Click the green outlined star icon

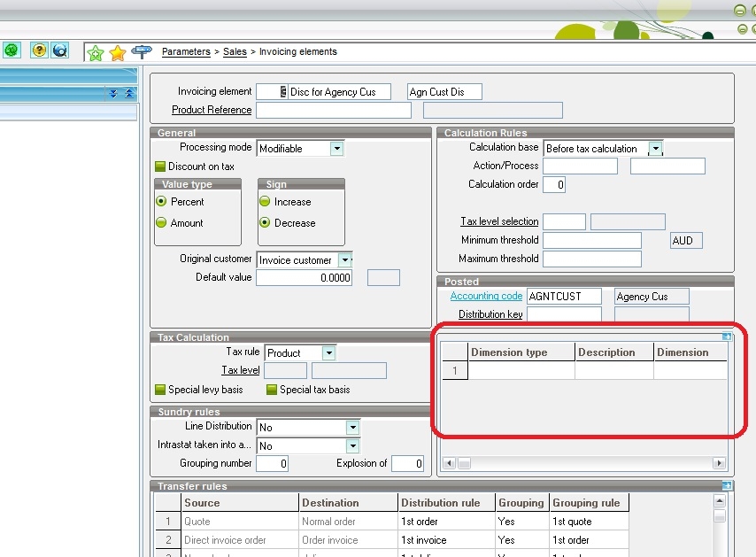96,52
